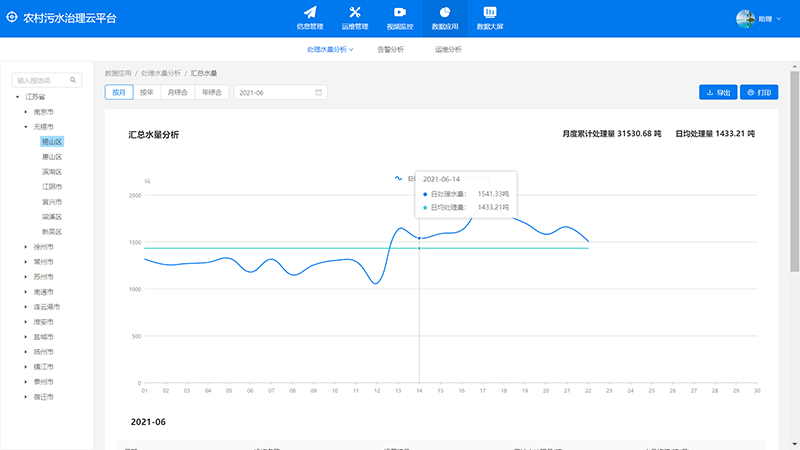Click the 导出 export button
Screen dimensions: 800x450
(x=718, y=92)
